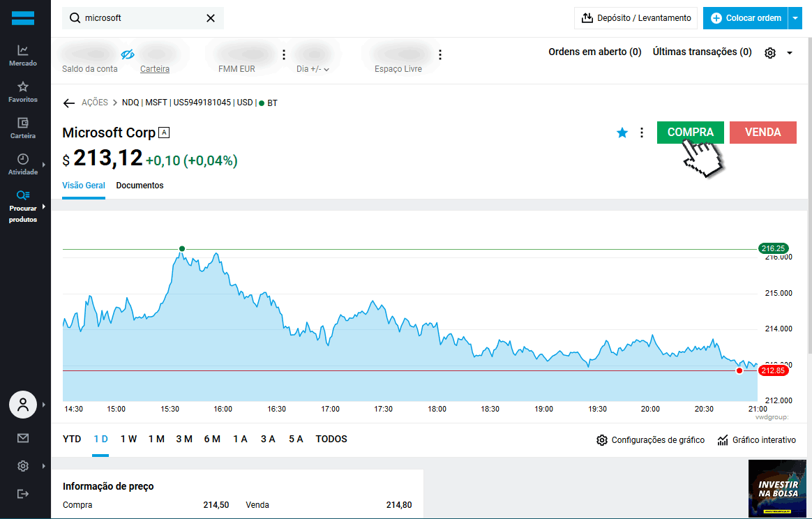The height and width of the screenshot is (519, 812).
Task: Click the green COMPRA button
Action: pyautogui.click(x=691, y=133)
